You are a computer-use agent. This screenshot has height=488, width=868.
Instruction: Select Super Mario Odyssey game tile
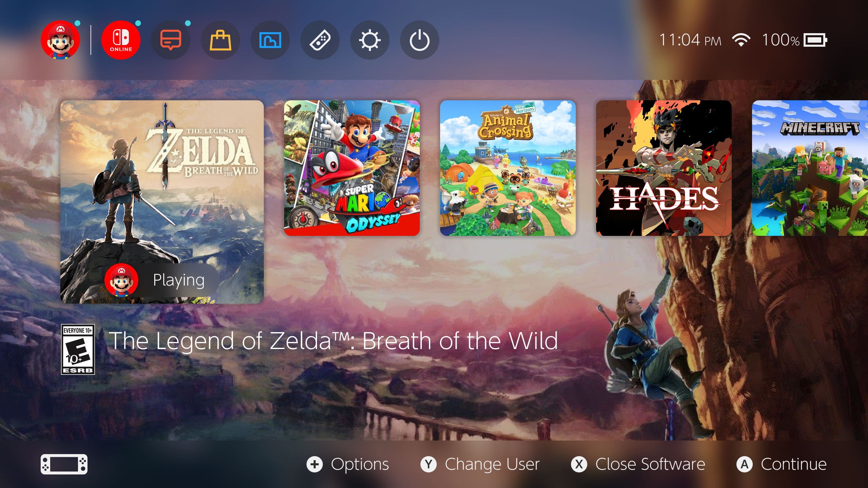[x=352, y=168]
